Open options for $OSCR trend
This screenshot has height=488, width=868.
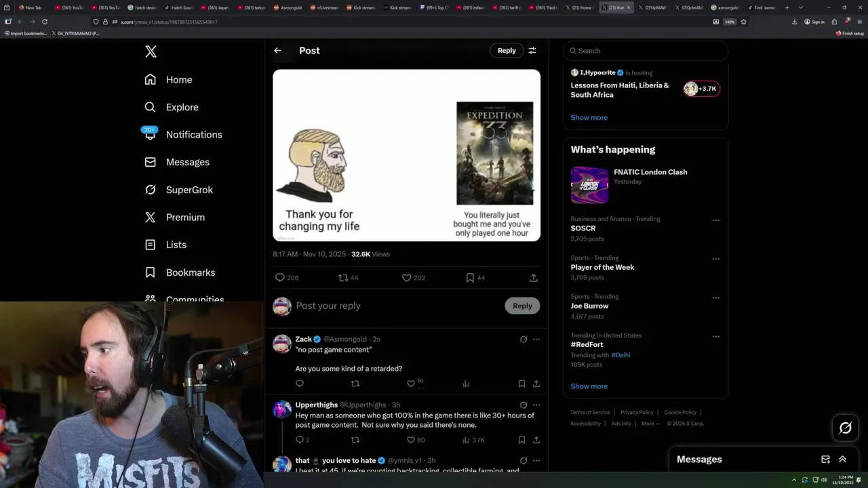point(716,220)
